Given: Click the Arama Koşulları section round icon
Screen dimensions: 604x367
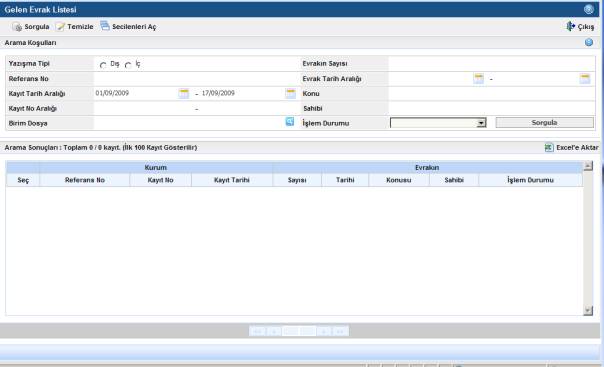Looking at the screenshot, I should [x=589, y=42].
